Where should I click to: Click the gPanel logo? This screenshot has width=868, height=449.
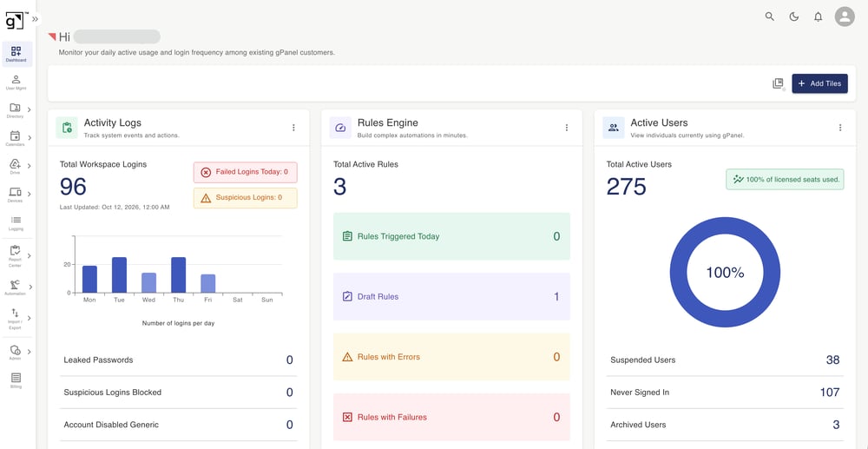click(x=15, y=21)
